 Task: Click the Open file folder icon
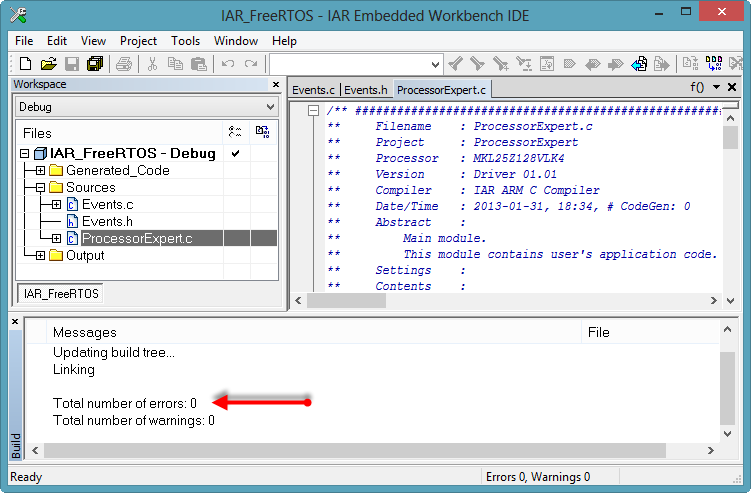[49, 64]
